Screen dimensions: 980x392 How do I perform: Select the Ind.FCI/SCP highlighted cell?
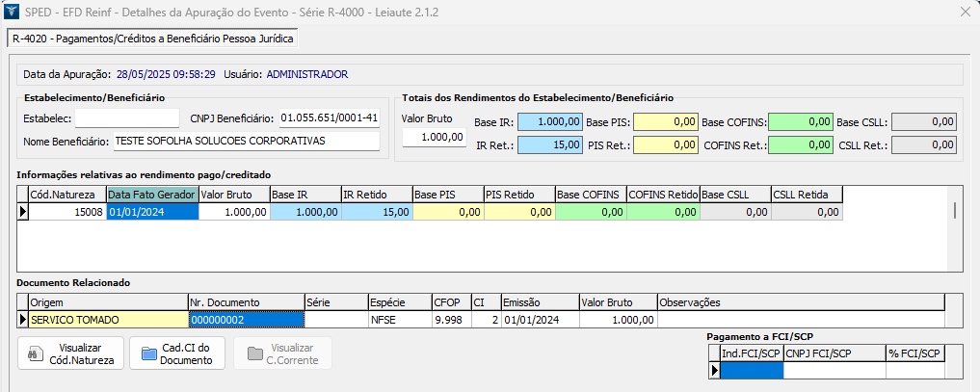click(x=751, y=370)
